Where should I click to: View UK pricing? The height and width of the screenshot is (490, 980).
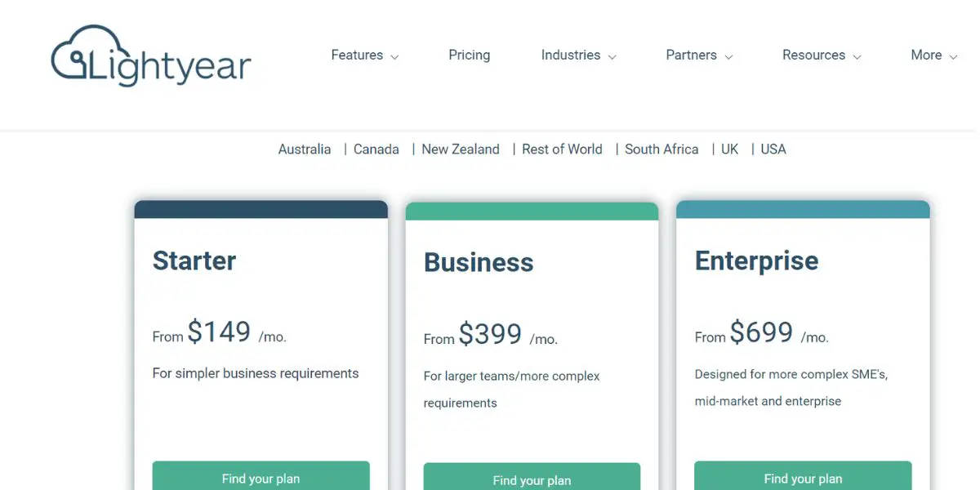[729, 149]
